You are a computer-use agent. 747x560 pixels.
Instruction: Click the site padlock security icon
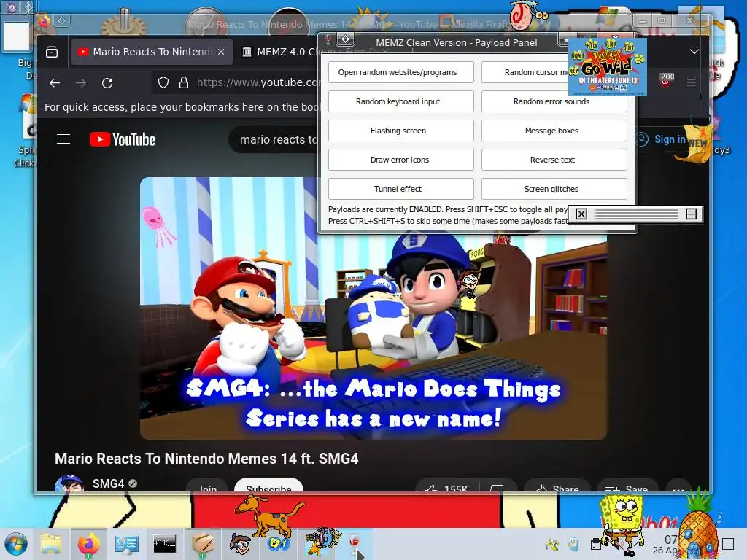coord(183,83)
